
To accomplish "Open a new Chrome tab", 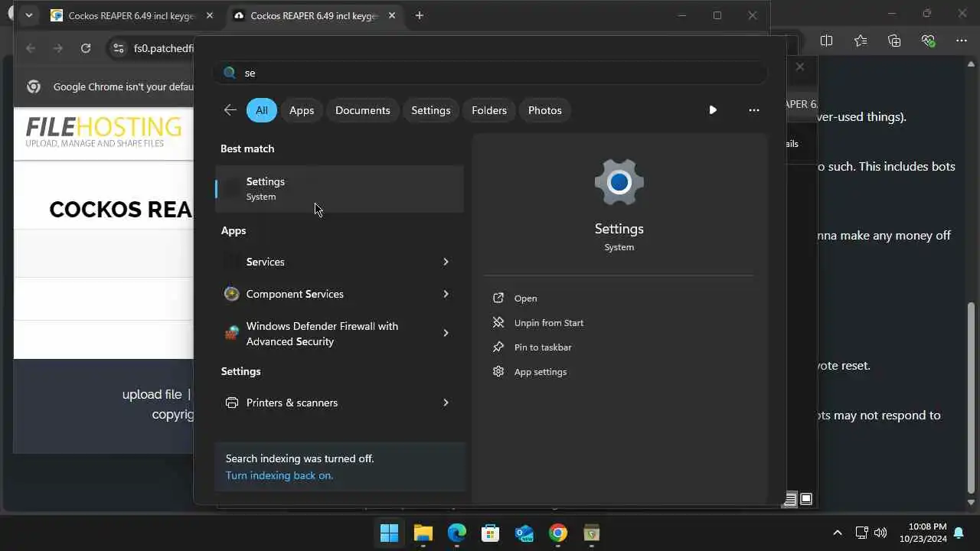I will click(x=419, y=15).
